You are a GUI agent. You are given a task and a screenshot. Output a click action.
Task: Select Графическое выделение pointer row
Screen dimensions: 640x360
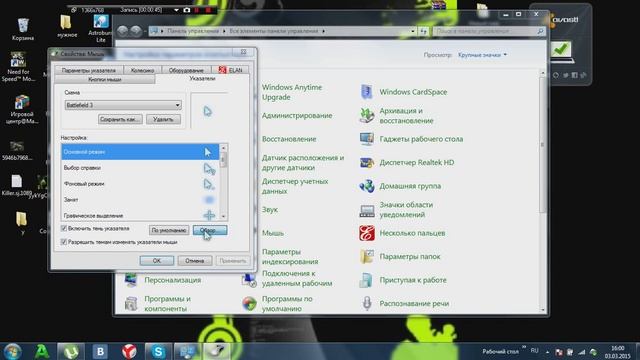(x=140, y=215)
